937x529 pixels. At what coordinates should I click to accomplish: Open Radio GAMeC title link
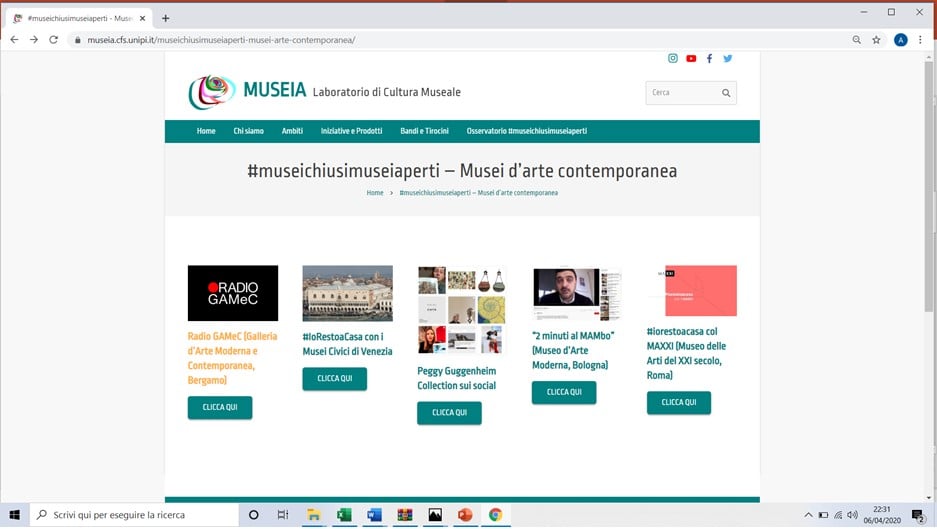tap(232, 358)
